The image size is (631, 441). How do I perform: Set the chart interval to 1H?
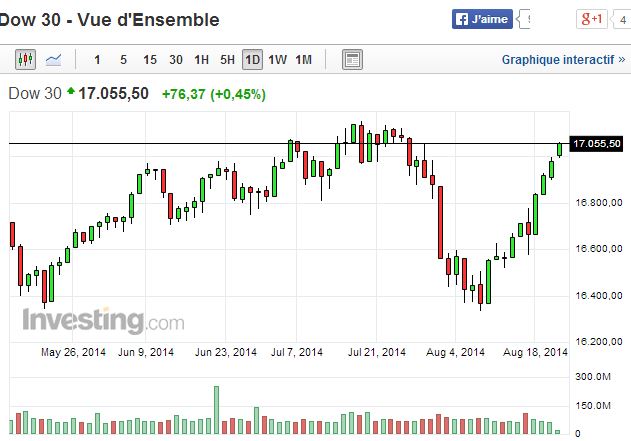click(202, 60)
